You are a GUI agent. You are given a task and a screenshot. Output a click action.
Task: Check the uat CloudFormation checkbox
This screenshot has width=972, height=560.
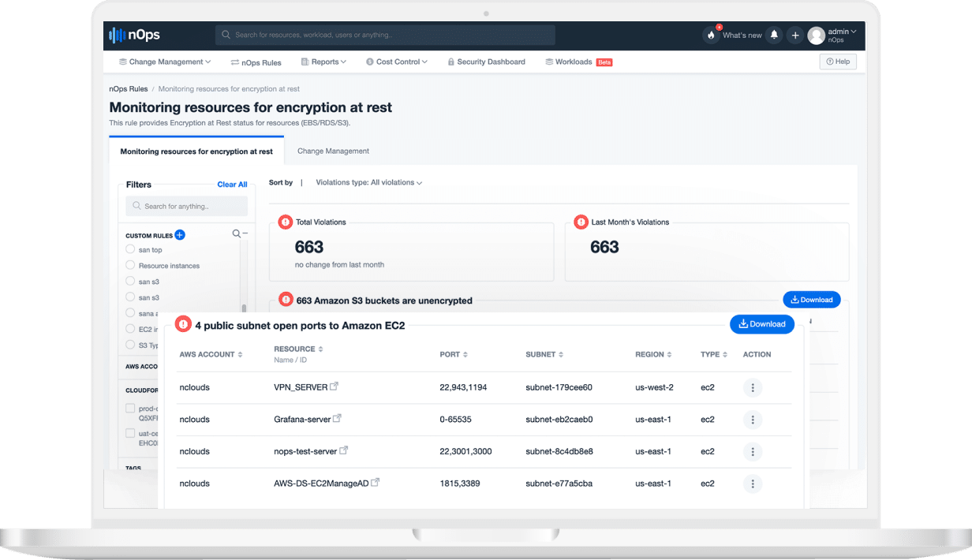click(x=130, y=433)
